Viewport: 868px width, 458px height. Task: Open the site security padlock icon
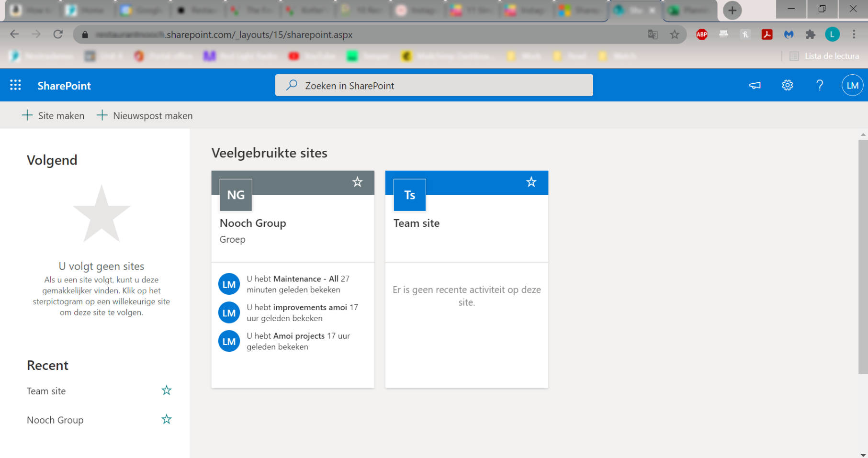(85, 34)
